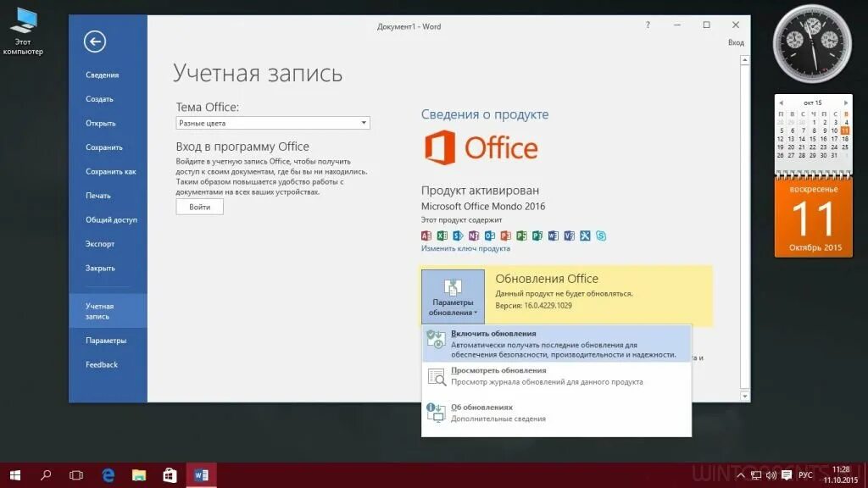The image size is (868, 488).
Task: Click the about updates info icon
Action: 436,413
